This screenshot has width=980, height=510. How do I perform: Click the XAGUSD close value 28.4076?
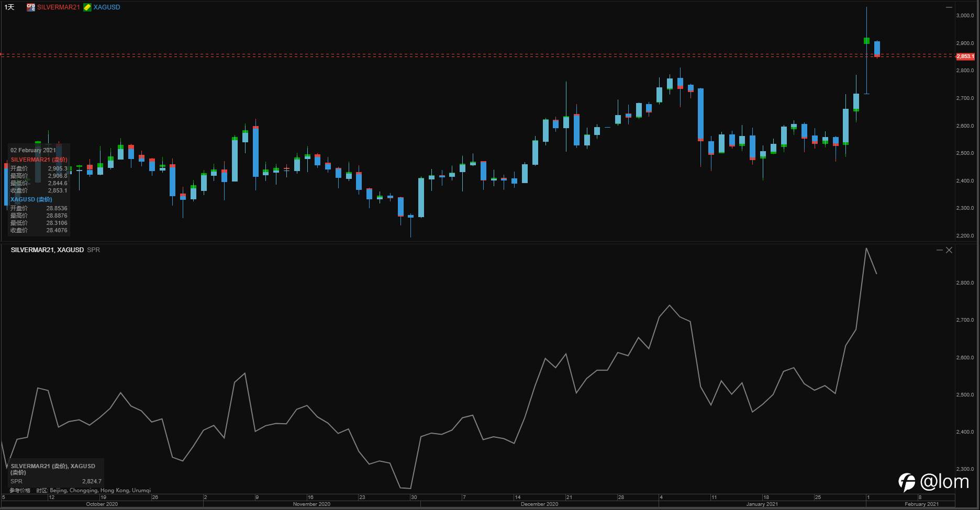[57, 230]
